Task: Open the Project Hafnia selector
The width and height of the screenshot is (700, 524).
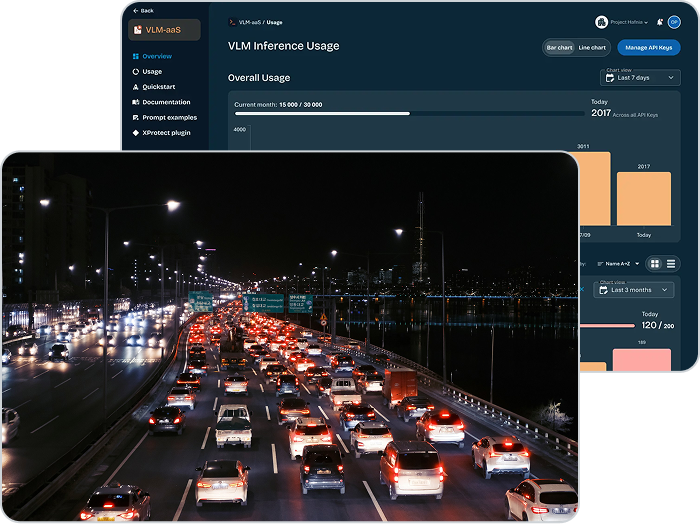Action: 627,22
